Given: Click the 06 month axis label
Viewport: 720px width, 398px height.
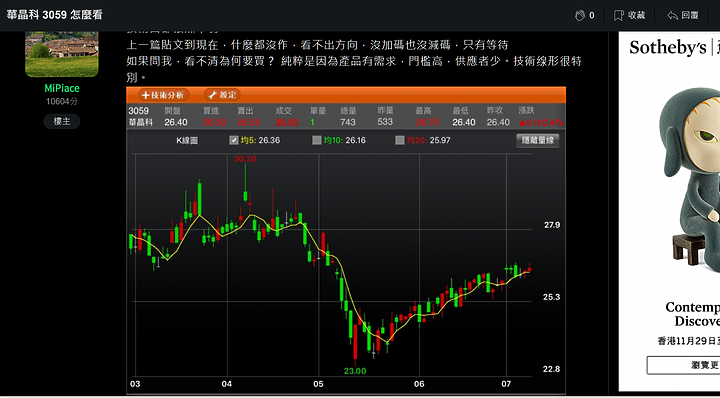Looking at the screenshot, I should click(419, 384).
